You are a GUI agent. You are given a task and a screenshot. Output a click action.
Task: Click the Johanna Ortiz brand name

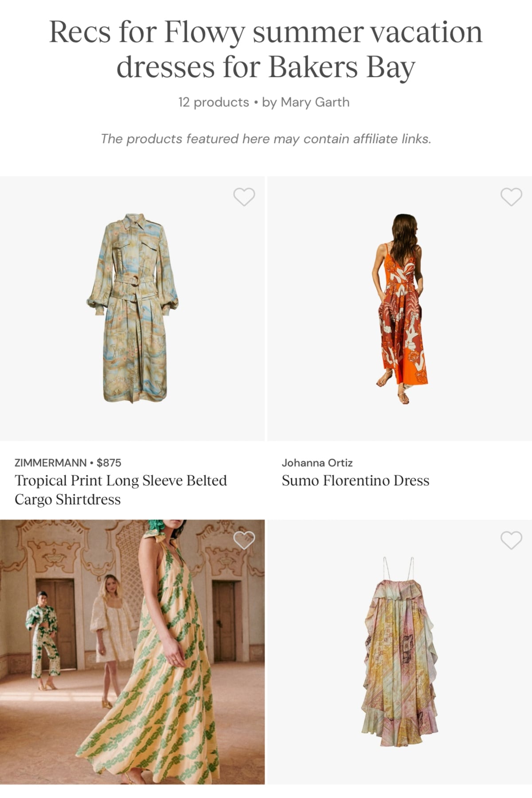tap(317, 463)
